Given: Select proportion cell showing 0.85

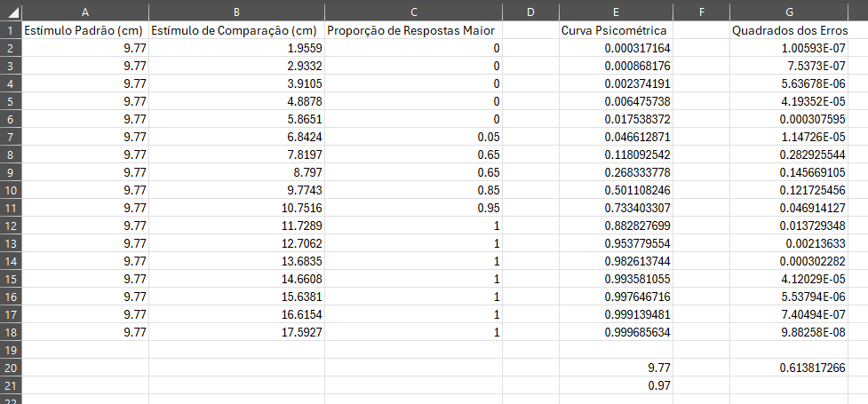Looking at the screenshot, I should [x=413, y=190].
